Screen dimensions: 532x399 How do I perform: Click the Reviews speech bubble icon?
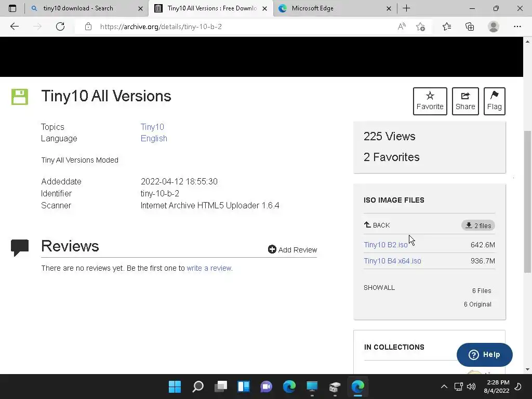pos(20,248)
